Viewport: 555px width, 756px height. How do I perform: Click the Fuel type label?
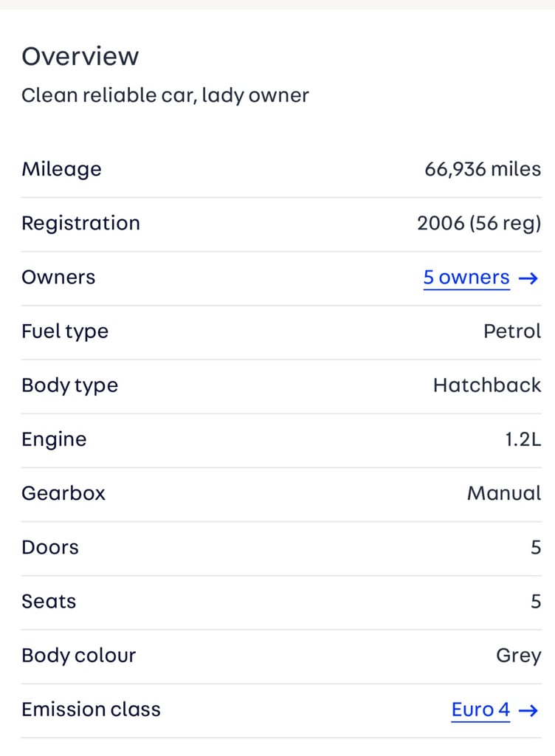pyautogui.click(x=65, y=331)
